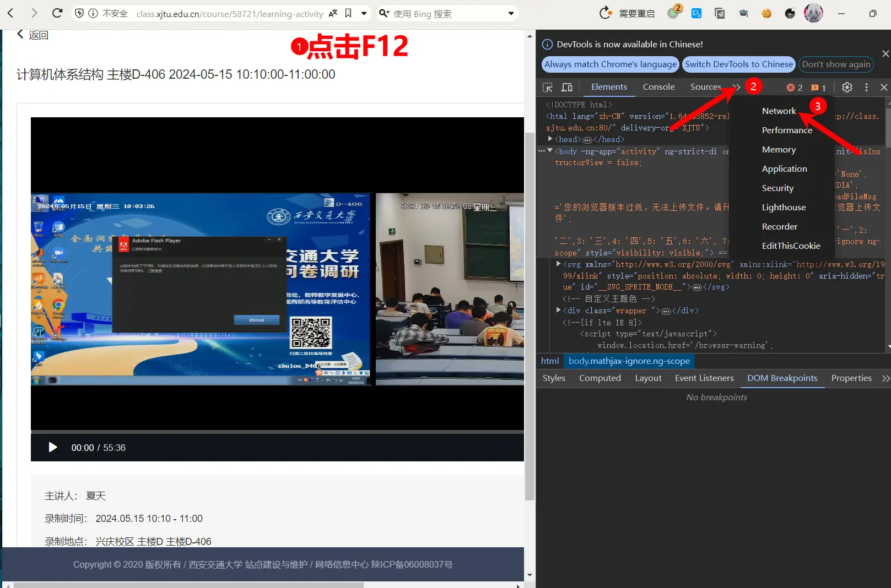Open the DevTools three-dot customize menu
Viewport: 891px width, 588px height.
(x=866, y=87)
